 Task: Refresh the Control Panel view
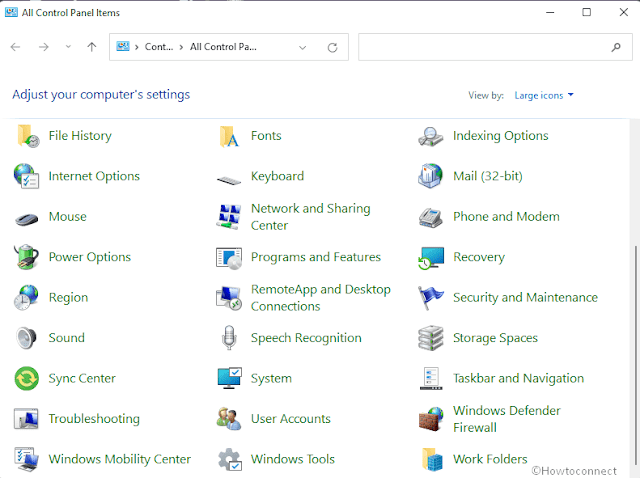[333, 47]
